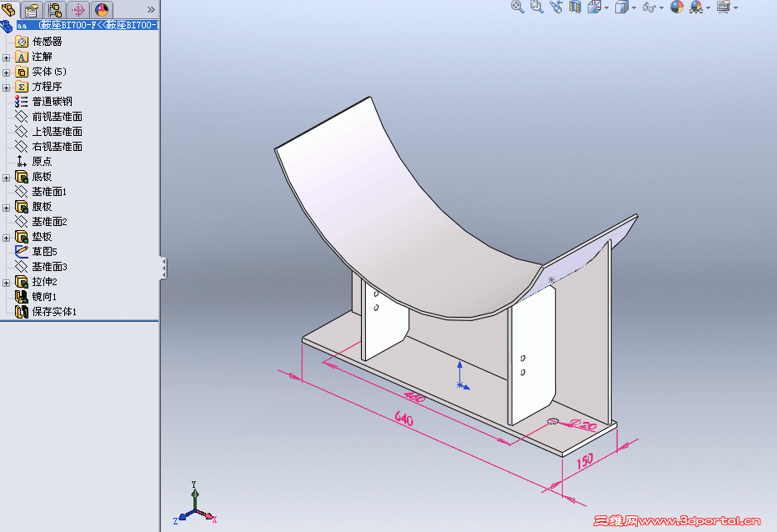The image size is (777, 532).
Task: Click the save bodies icon beside 保存实体1
Action: (22, 311)
